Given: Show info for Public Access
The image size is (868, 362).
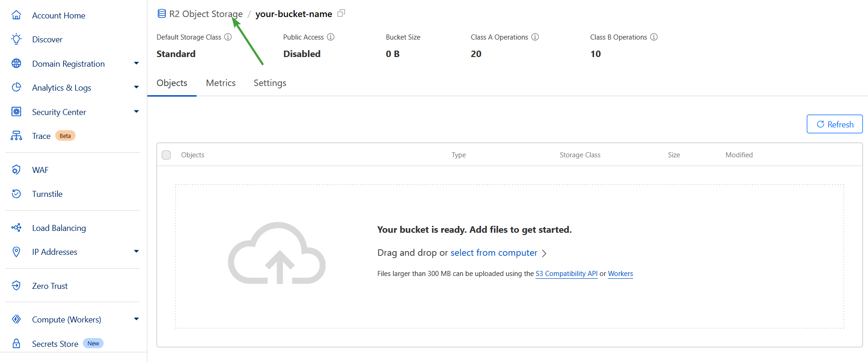Looking at the screenshot, I should (331, 37).
